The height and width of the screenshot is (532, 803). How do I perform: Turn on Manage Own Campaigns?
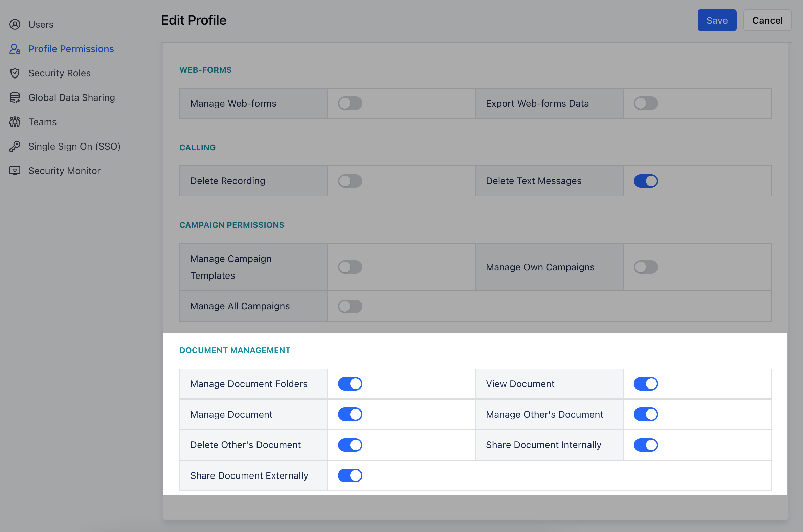pyautogui.click(x=646, y=267)
